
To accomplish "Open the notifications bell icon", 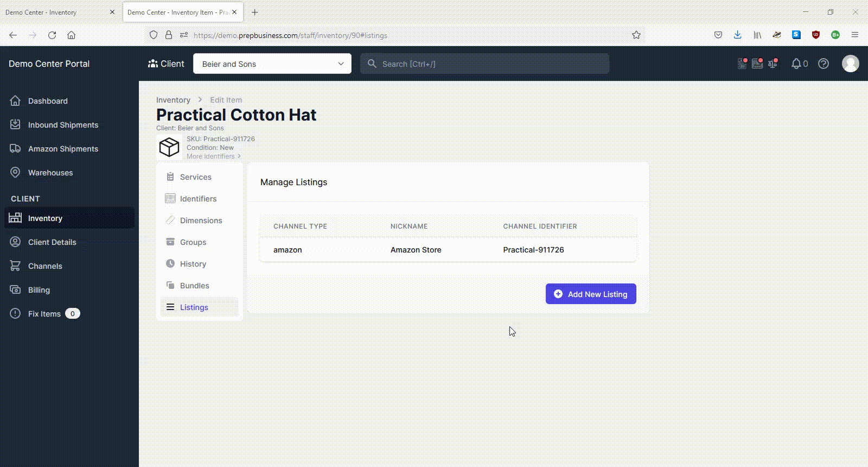I will click(x=796, y=64).
